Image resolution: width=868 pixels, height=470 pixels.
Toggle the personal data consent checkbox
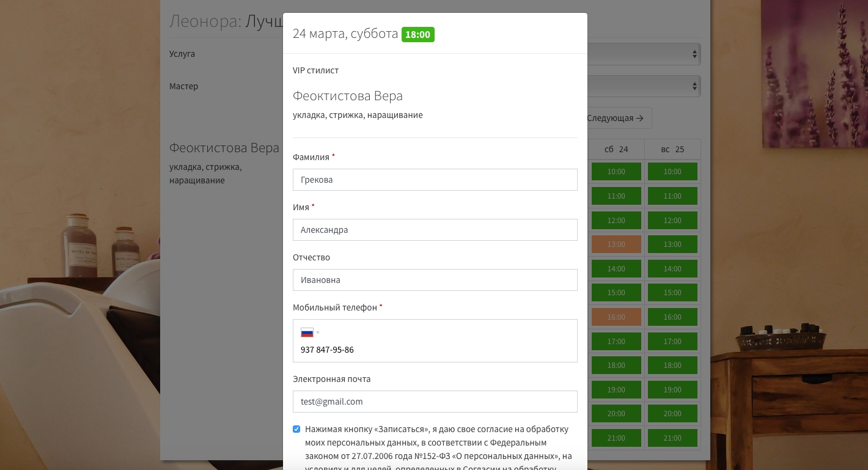pos(296,429)
